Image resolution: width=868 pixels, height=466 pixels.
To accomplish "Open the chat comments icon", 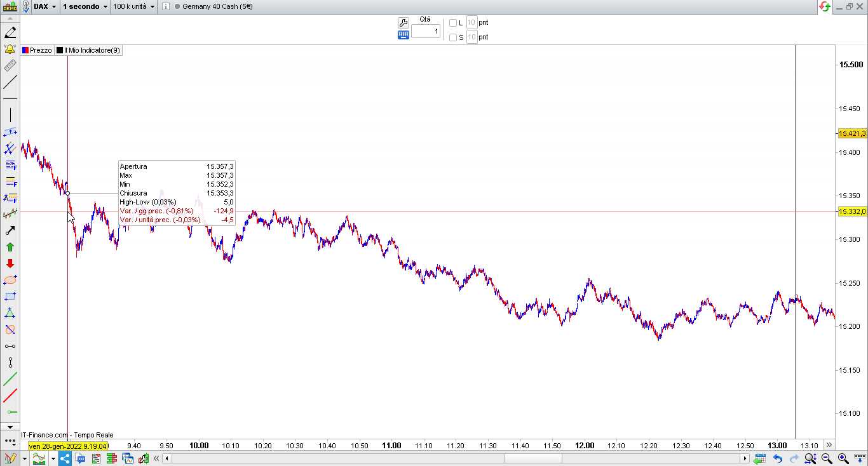I will click(81, 458).
